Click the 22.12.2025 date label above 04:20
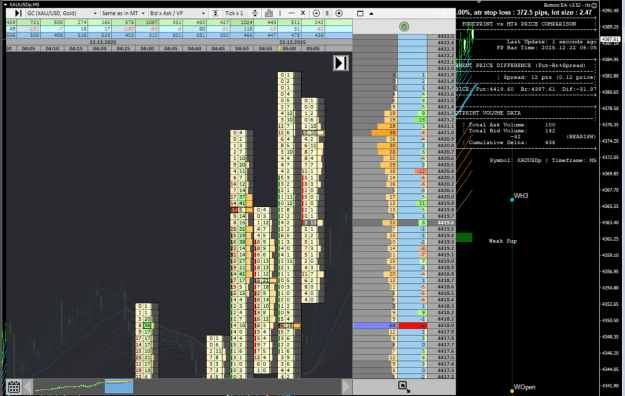625x396 pixels. (x=103, y=42)
